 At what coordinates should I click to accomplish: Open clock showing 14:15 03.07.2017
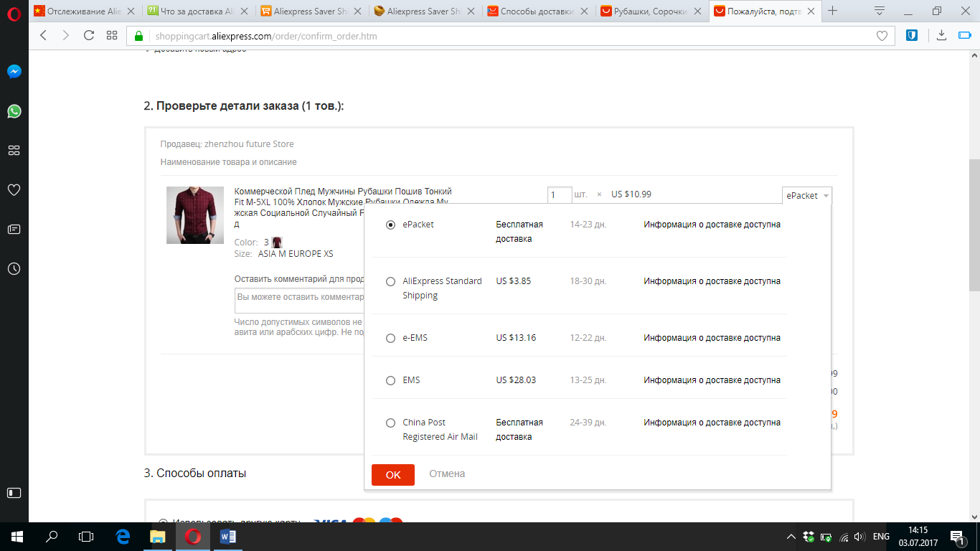918,536
